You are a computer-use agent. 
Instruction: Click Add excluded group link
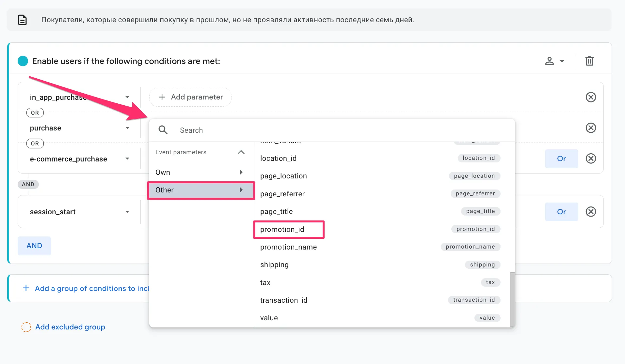point(70,327)
